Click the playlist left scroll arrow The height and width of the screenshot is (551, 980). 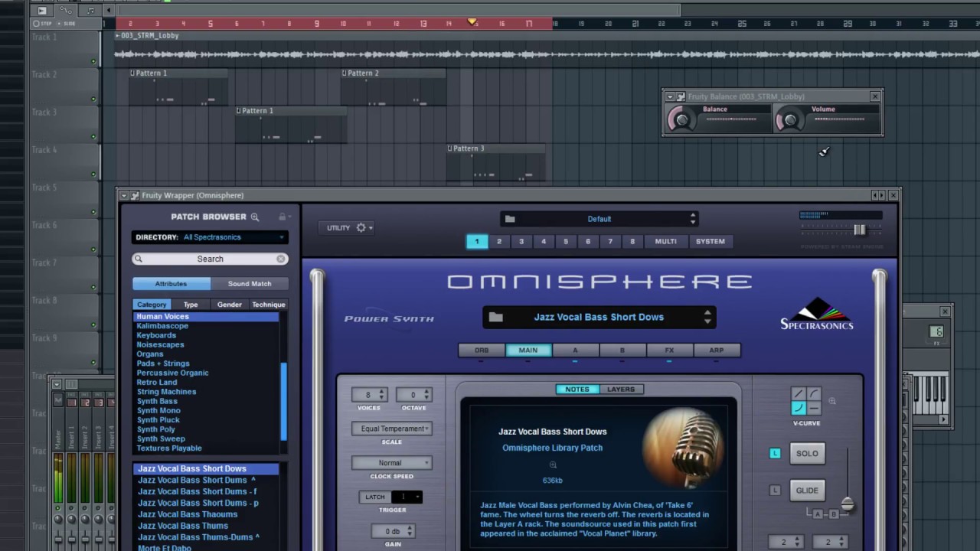point(109,11)
